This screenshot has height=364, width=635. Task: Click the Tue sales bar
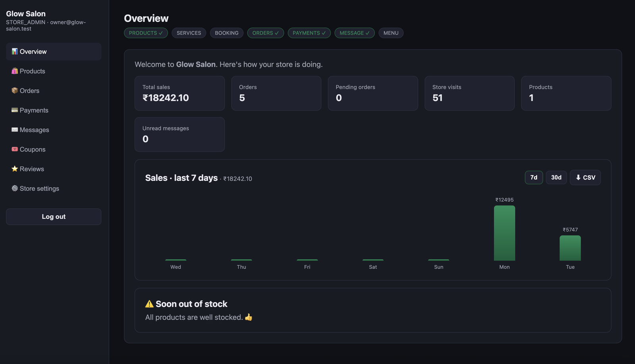[570, 248]
